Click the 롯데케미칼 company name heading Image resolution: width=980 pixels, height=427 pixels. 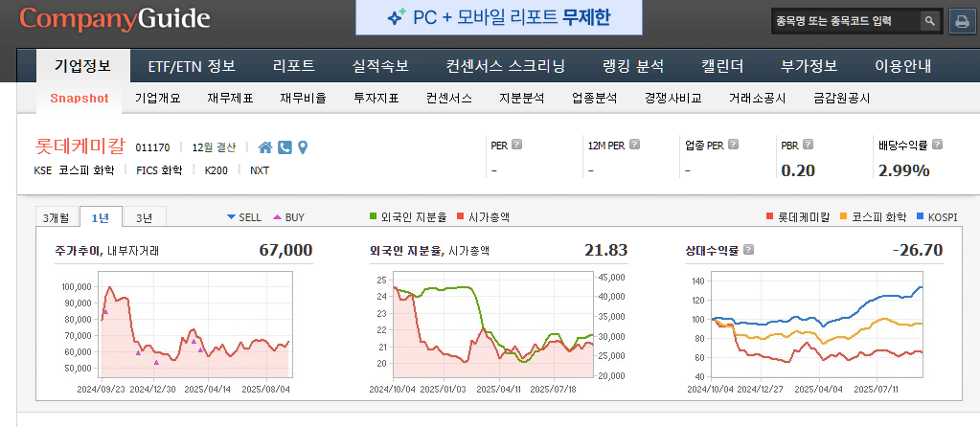tap(81, 146)
